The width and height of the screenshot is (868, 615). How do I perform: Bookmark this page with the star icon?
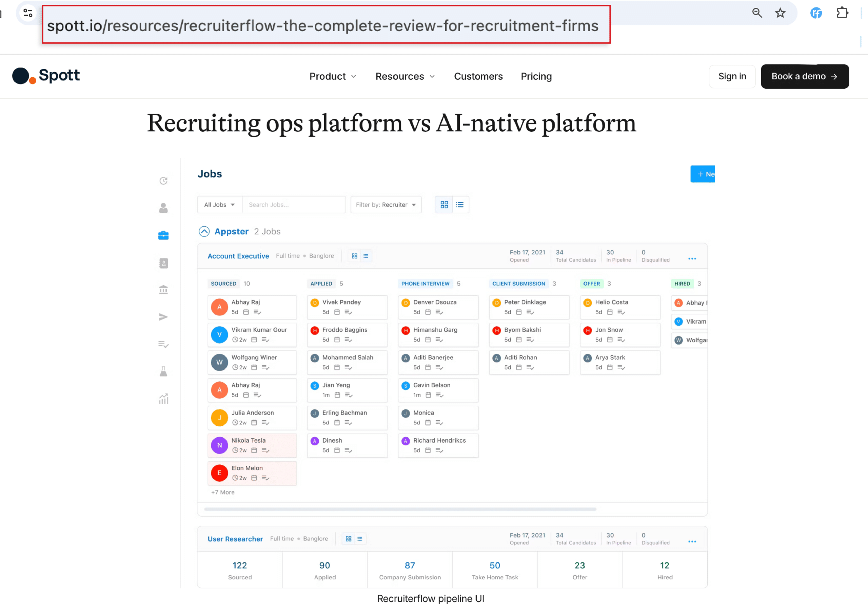[780, 13]
